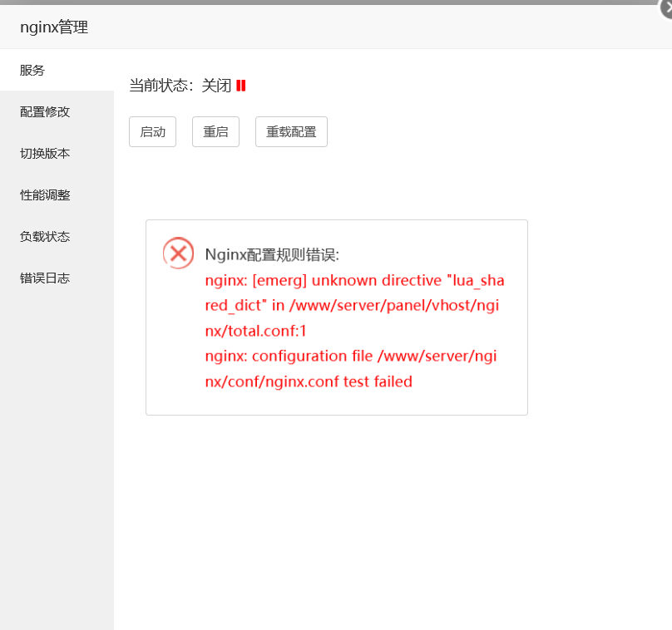Open the 错误日志 tab
The width and height of the screenshot is (672, 630).
click(x=57, y=278)
